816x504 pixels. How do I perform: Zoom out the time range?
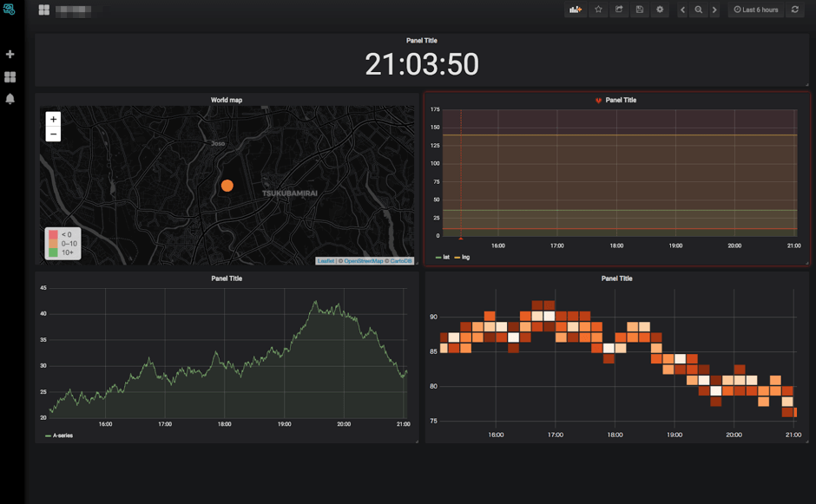698,10
